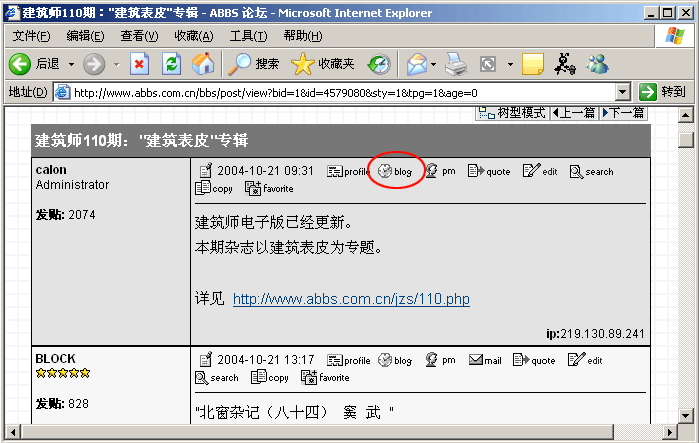This screenshot has height=443, width=699.
Task: Click the horizontal scrollbar left arrow
Action: (13, 432)
